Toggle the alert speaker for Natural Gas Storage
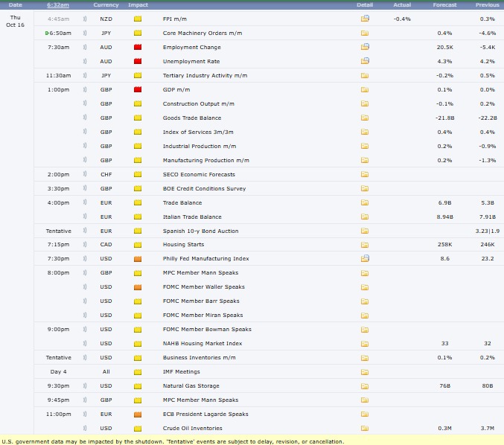 (x=86, y=386)
